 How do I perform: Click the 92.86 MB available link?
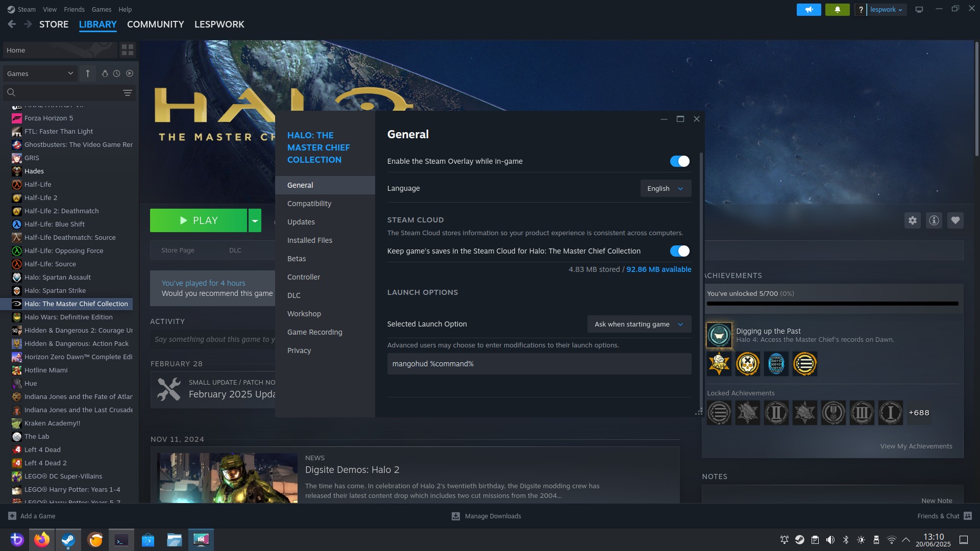[658, 269]
